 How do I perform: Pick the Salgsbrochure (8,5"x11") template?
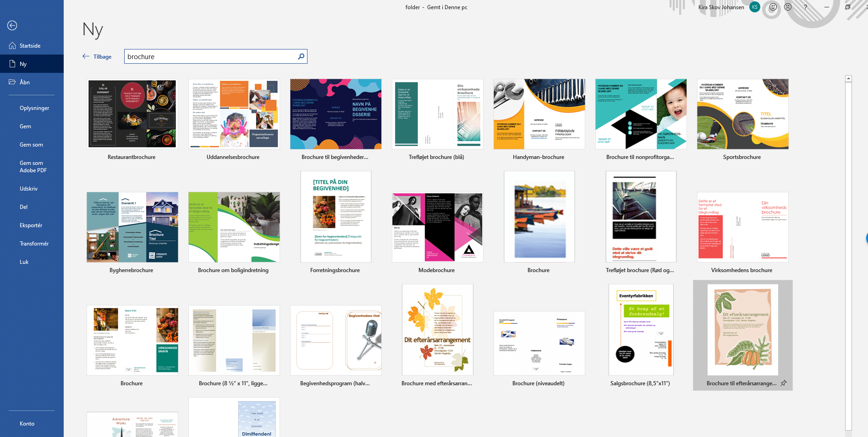click(x=641, y=330)
